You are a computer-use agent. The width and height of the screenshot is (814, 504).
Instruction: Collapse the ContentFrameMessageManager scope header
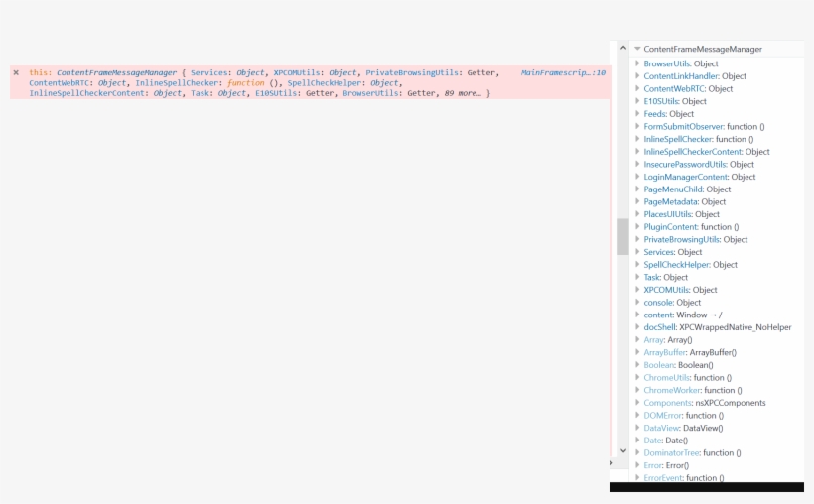pos(637,49)
